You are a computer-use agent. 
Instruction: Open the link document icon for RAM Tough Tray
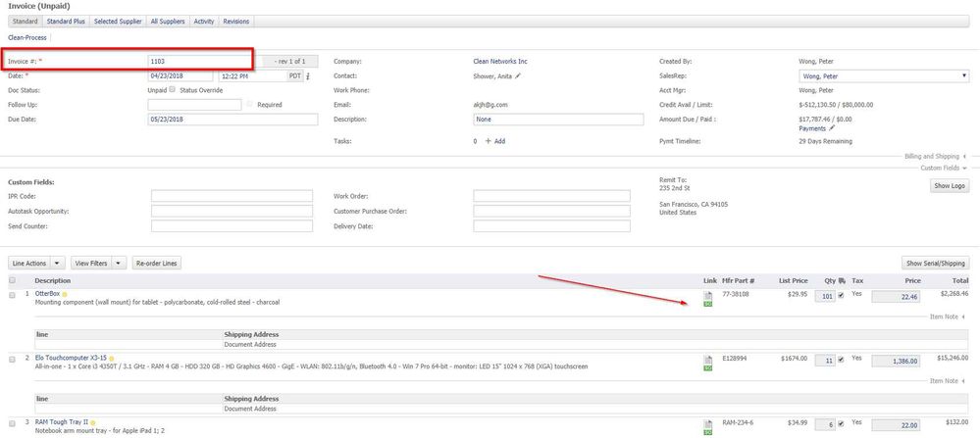pyautogui.click(x=708, y=427)
